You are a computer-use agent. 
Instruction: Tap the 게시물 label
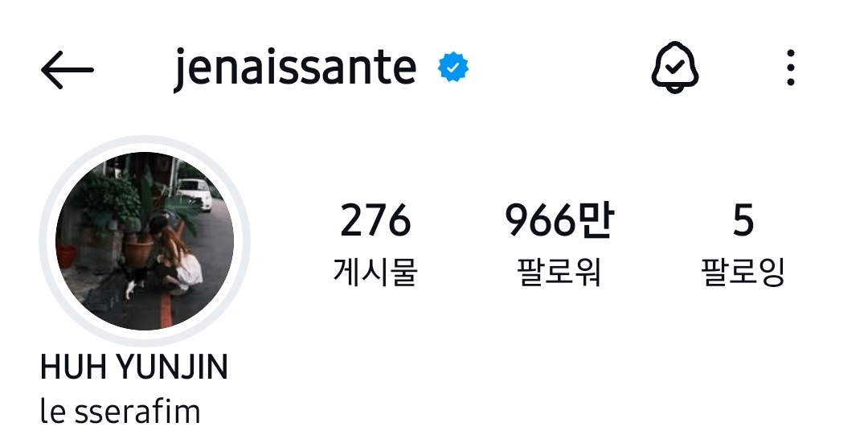tap(375, 271)
